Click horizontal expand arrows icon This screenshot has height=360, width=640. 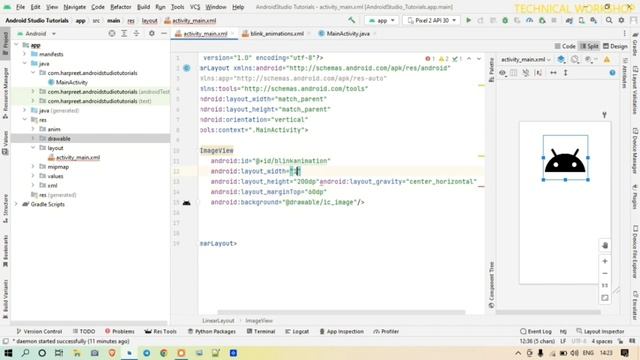pyautogui.click(x=553, y=73)
